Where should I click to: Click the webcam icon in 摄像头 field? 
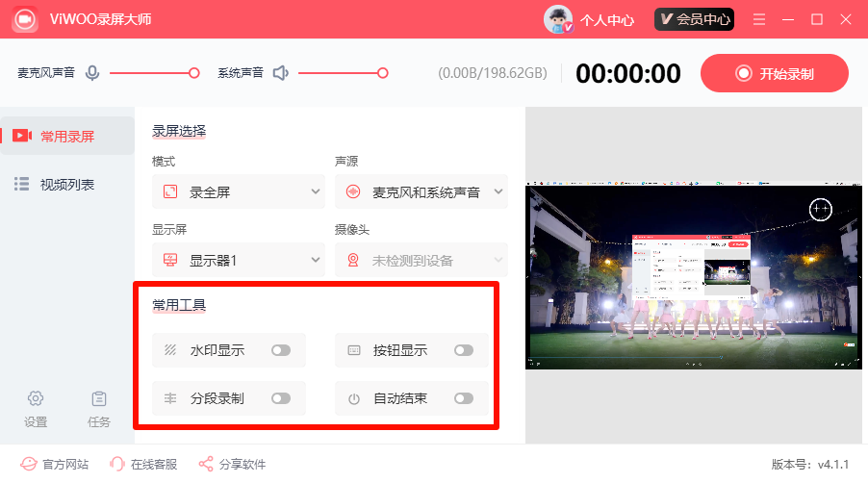coord(353,260)
